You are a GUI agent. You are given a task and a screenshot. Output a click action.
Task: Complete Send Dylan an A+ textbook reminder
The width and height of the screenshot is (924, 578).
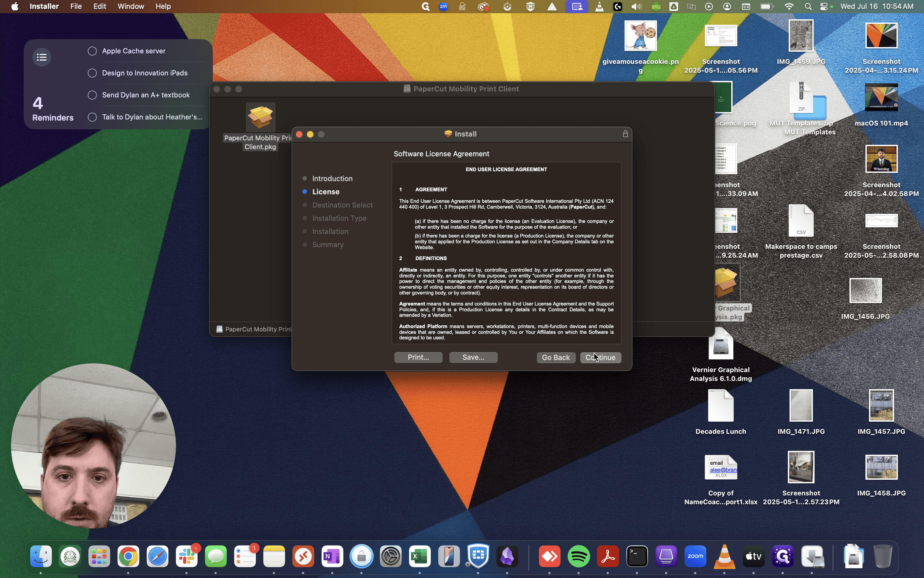tap(92, 95)
